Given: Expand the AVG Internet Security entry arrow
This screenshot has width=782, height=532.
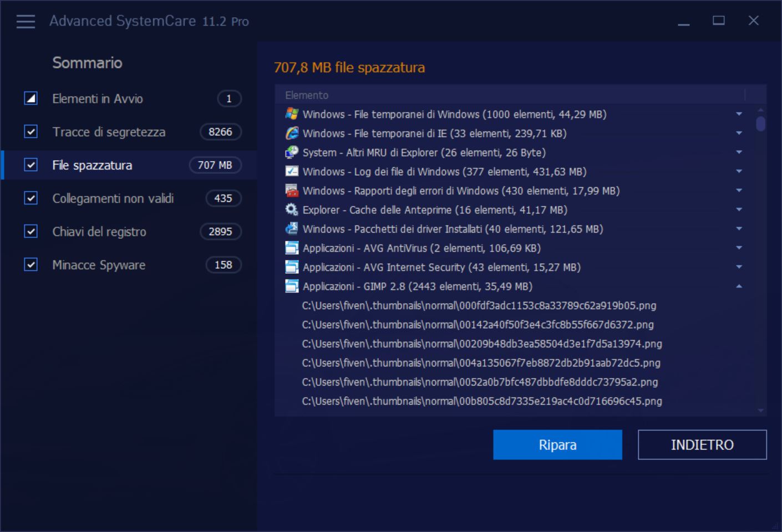Looking at the screenshot, I should (739, 267).
